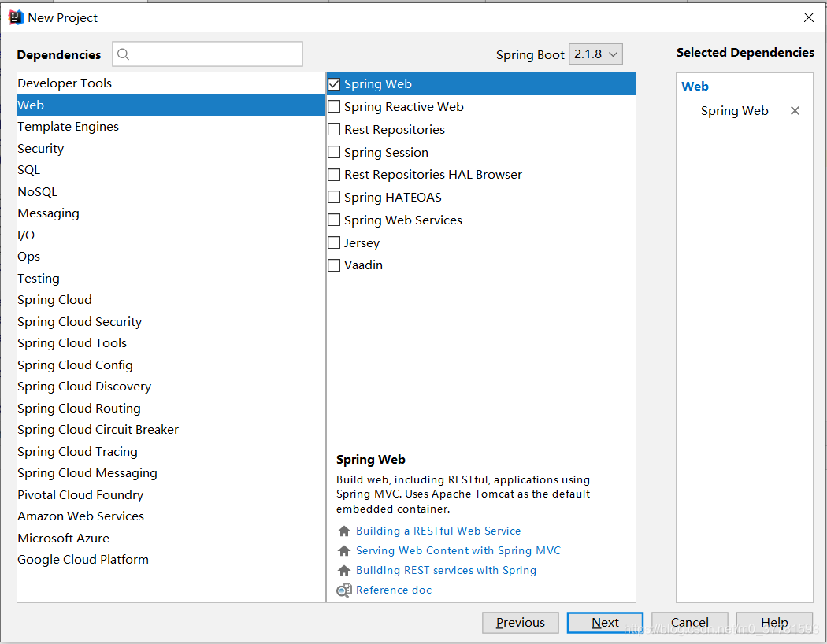Select Developer Tools category
The width and height of the screenshot is (827, 644).
pyautogui.click(x=171, y=83)
